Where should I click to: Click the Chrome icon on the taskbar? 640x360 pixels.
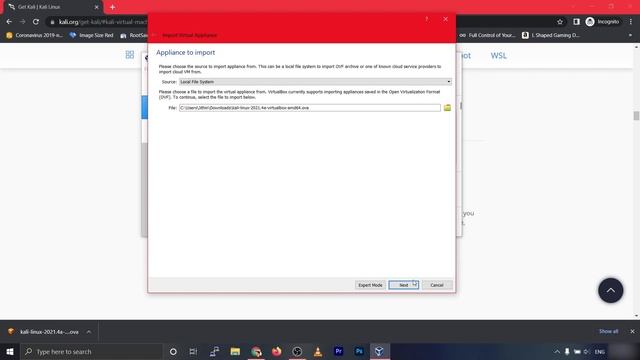(x=256, y=351)
